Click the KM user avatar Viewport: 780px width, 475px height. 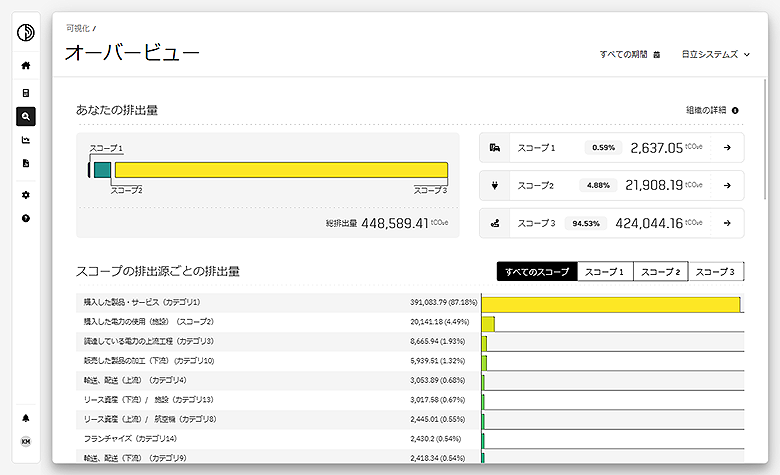(26, 441)
